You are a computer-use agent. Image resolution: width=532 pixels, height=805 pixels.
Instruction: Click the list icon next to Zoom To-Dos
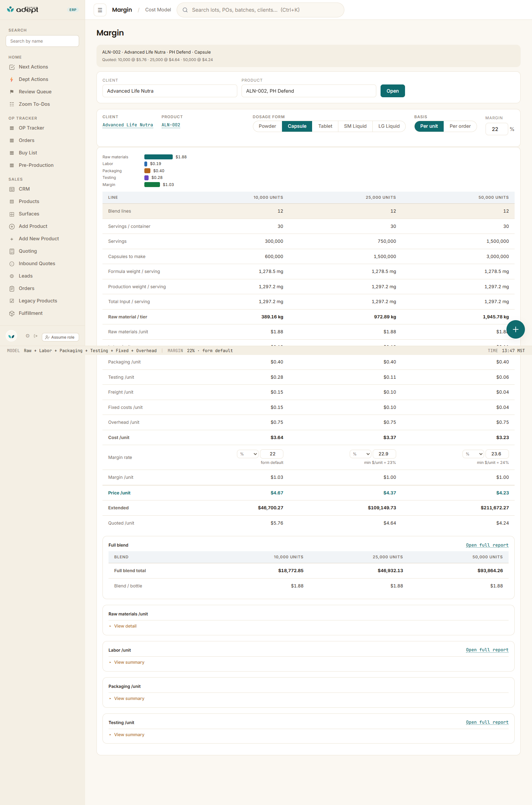(12, 104)
